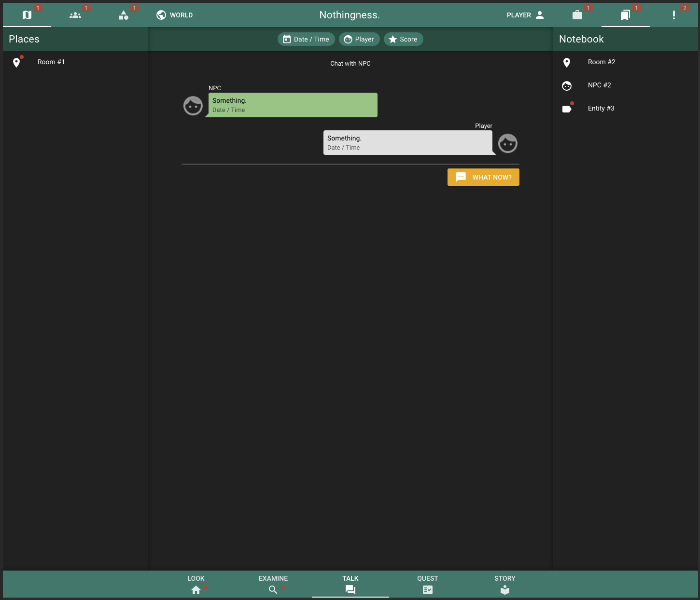Open the exclamation alerts tab
The height and width of the screenshot is (600, 700).
point(674,15)
